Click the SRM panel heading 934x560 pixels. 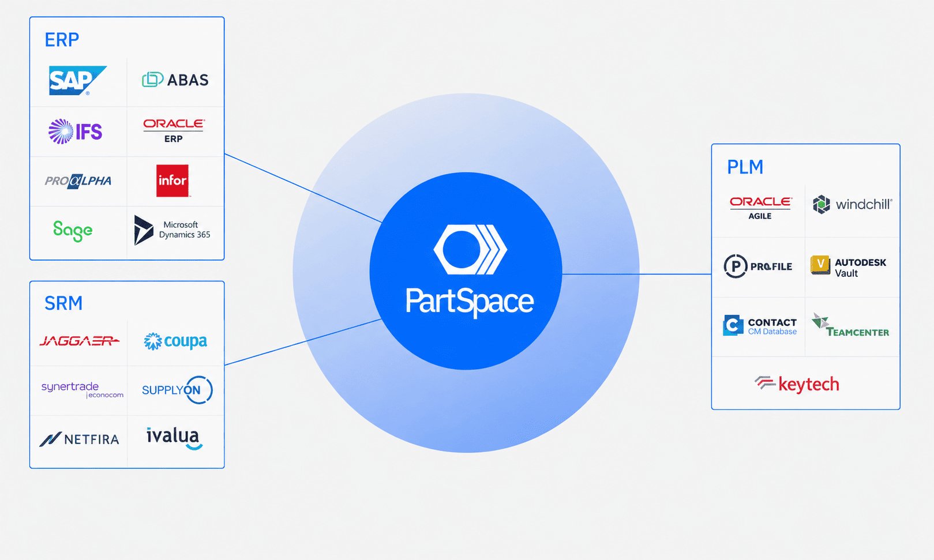pos(63,303)
